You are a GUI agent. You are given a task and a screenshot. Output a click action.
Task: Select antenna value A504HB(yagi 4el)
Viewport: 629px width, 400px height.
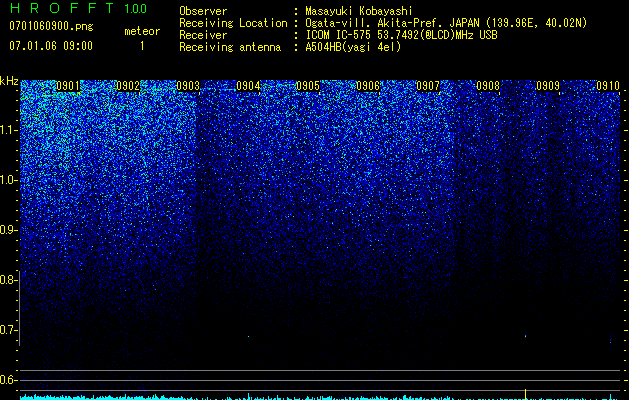tap(353, 47)
